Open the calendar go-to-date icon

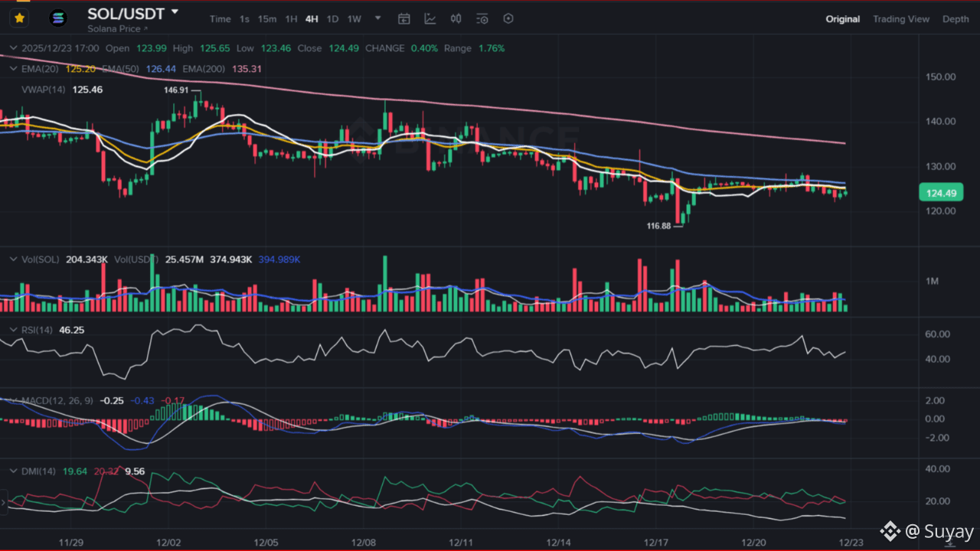click(x=404, y=19)
